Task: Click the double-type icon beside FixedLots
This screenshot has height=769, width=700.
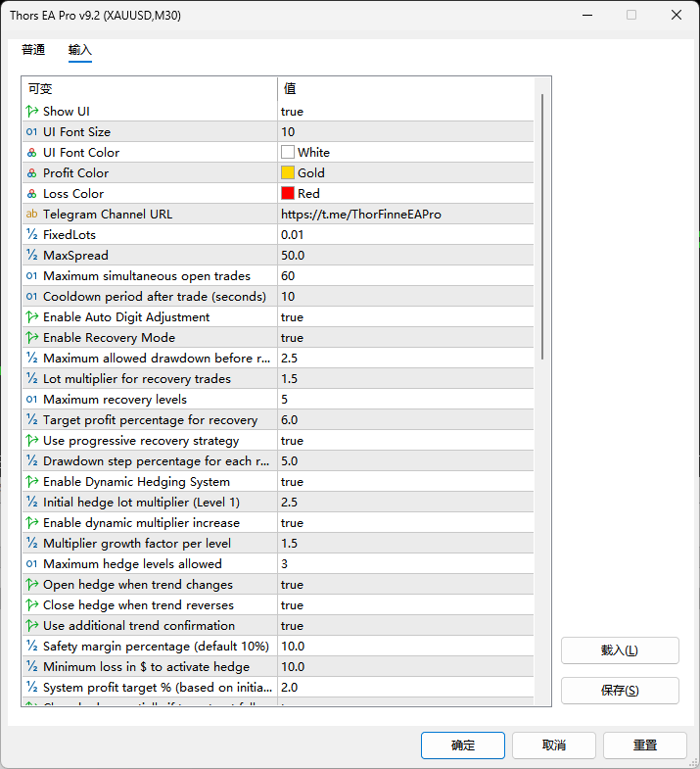Action: pyautogui.click(x=32, y=235)
